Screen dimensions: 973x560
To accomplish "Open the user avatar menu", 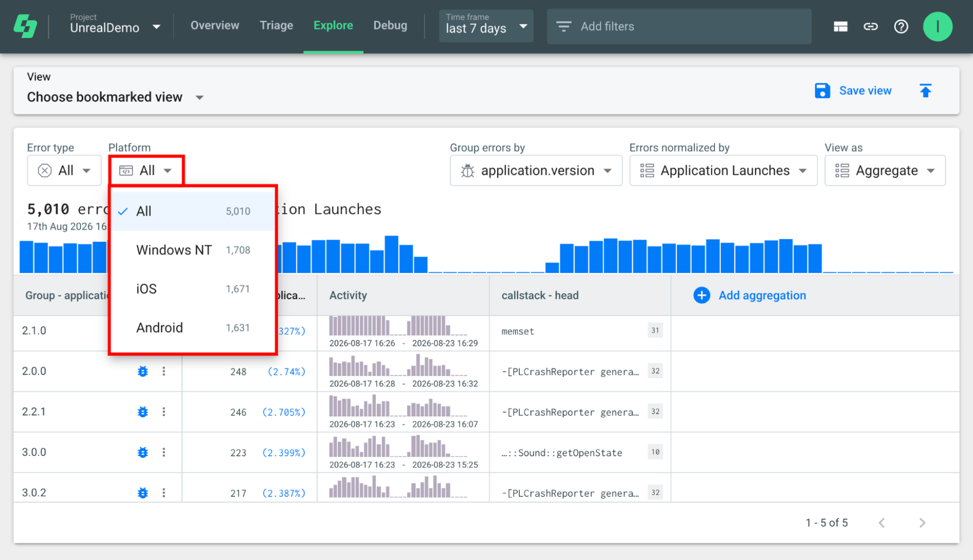I will tap(937, 26).
